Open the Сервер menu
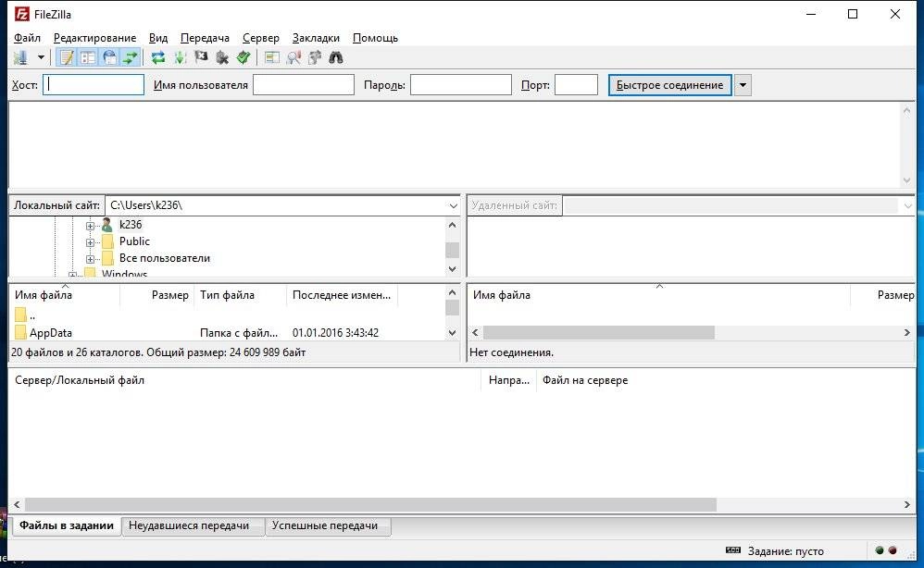 tap(261, 38)
